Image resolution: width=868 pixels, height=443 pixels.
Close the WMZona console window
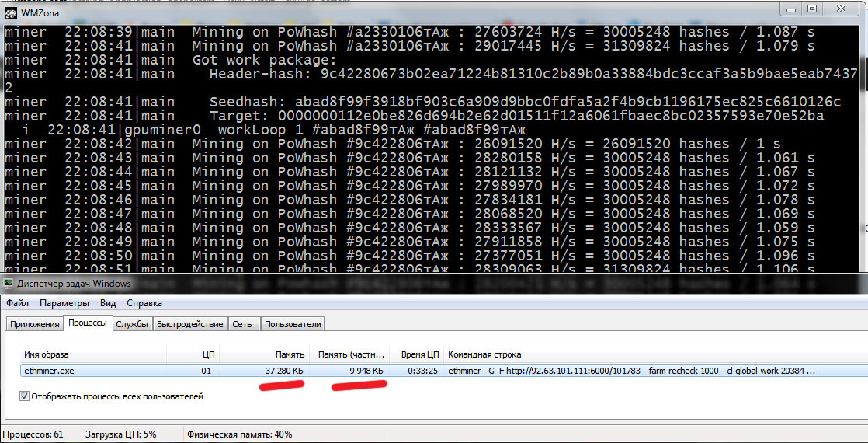(x=842, y=9)
